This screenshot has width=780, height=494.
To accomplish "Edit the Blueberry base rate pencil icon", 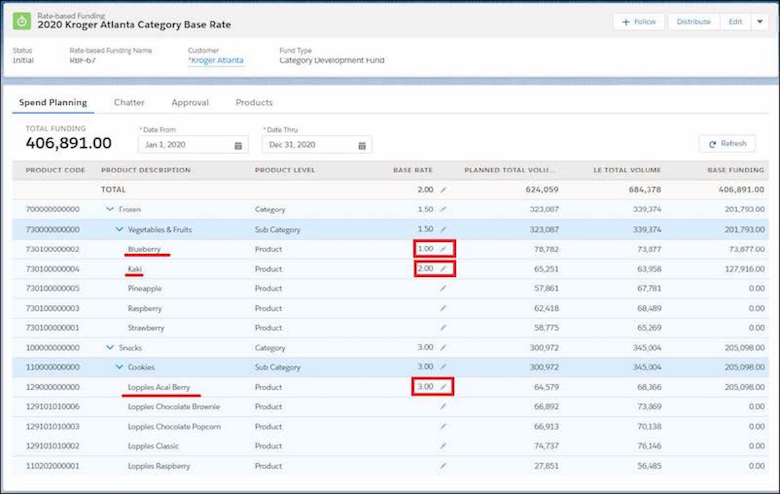I will tap(443, 249).
